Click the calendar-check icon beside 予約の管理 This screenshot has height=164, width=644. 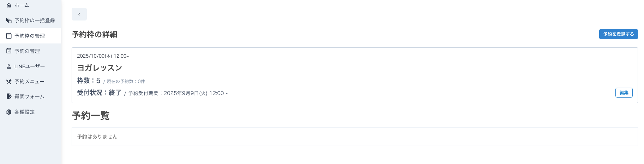click(x=9, y=51)
